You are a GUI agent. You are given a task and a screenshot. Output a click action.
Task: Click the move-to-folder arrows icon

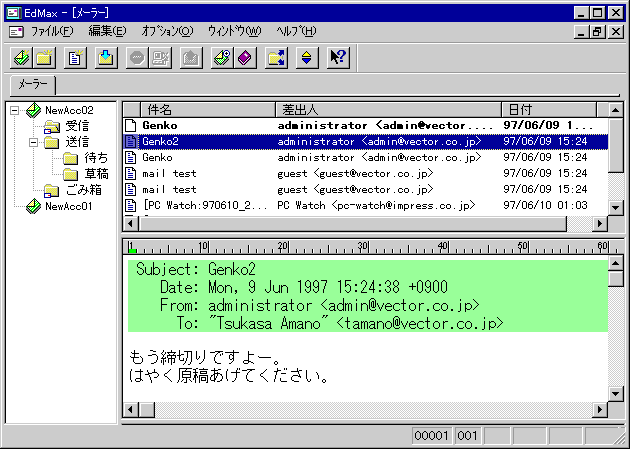tap(276, 58)
